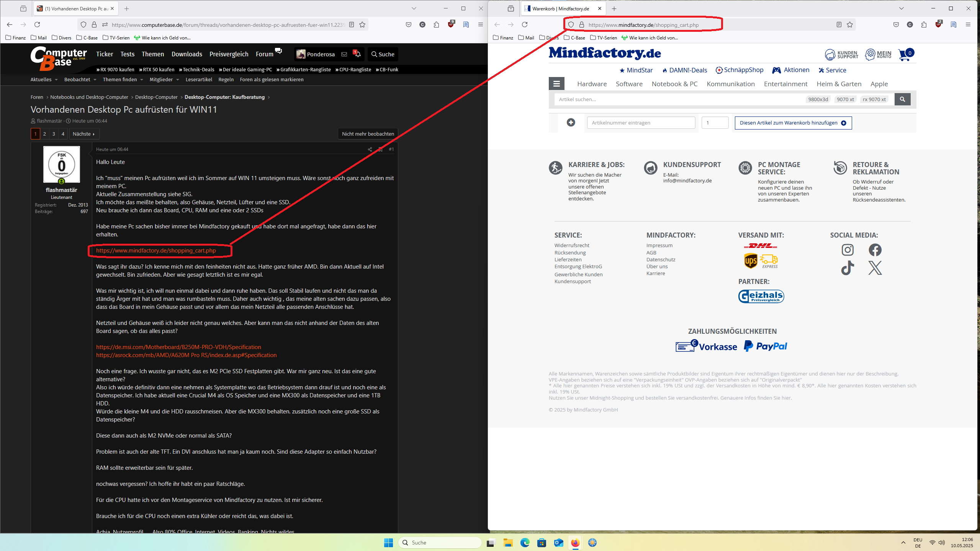Open ComputerBase inbox envelope icon

click(x=344, y=54)
